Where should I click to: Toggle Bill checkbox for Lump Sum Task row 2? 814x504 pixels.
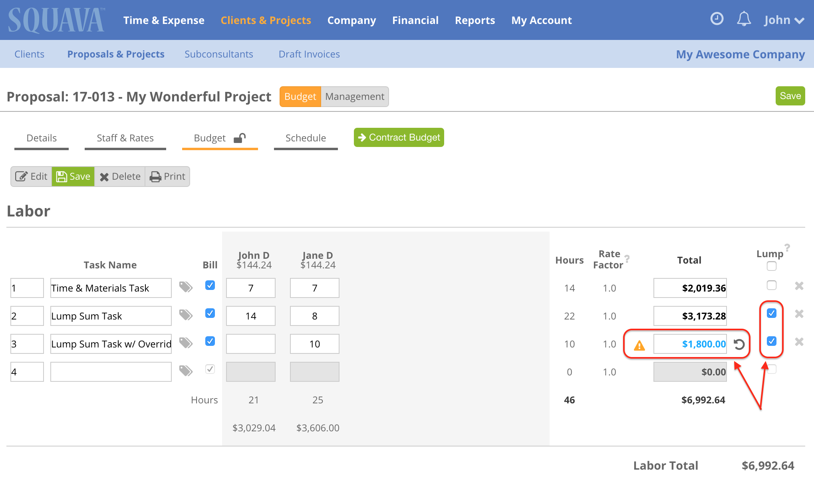tap(210, 313)
